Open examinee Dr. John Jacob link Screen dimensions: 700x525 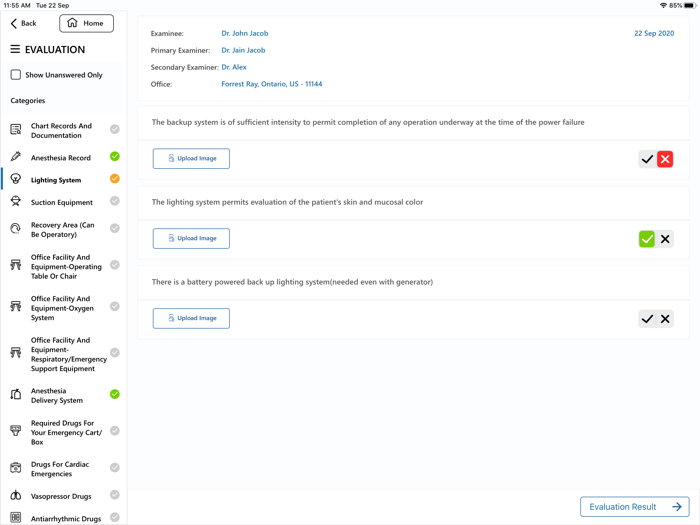[x=244, y=33]
